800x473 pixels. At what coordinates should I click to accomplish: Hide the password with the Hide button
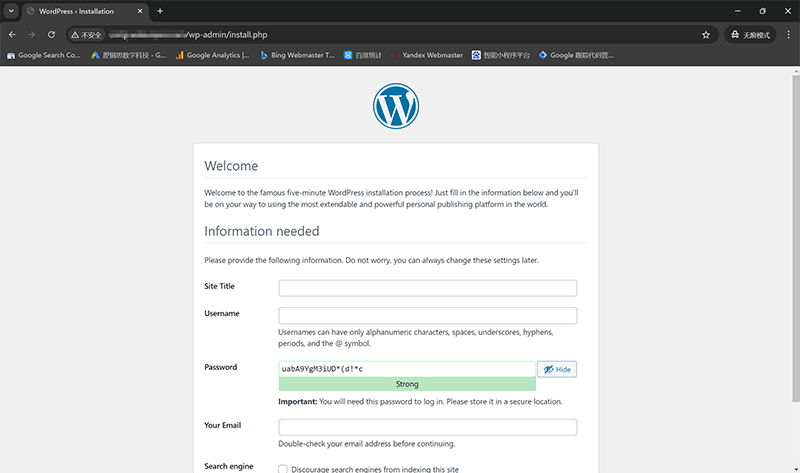coord(557,369)
